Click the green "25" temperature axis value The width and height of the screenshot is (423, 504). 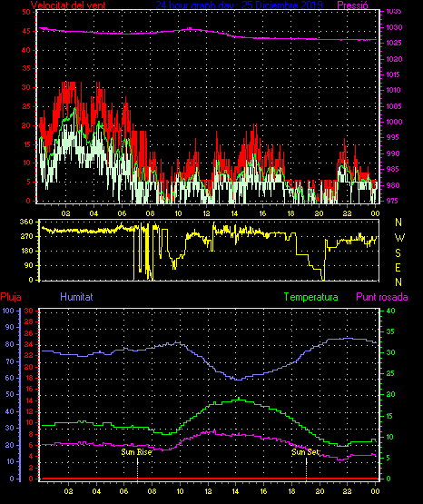390,374
